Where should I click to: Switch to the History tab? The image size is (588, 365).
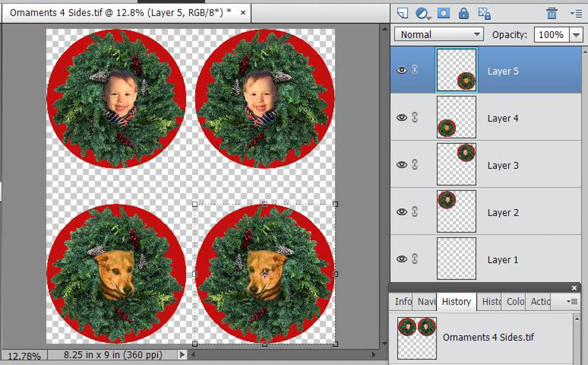tap(457, 302)
